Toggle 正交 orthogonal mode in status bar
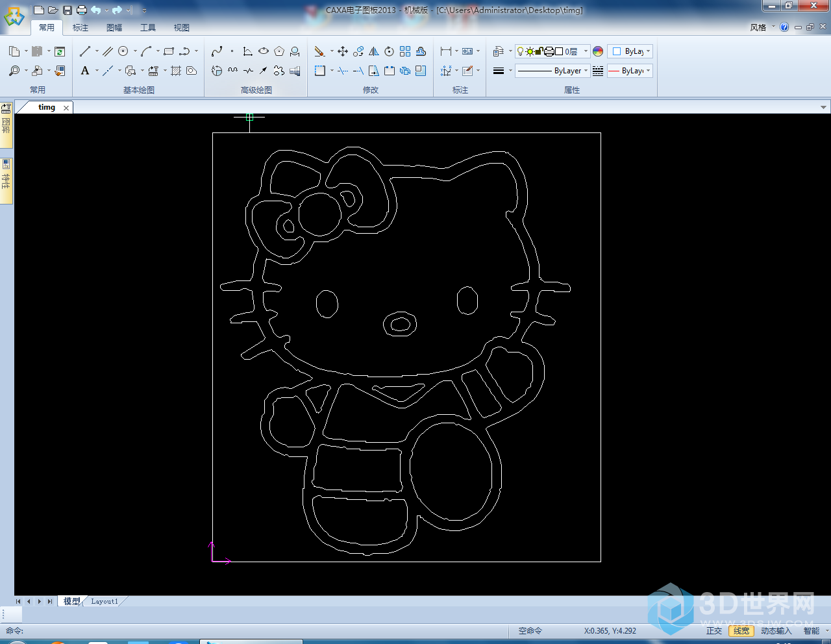Image resolution: width=831 pixels, height=644 pixels. tap(714, 631)
